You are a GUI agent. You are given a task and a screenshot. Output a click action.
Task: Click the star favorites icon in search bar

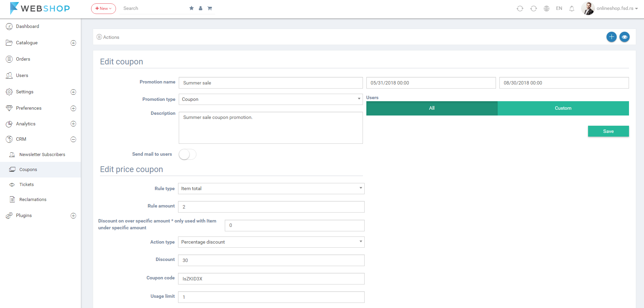click(191, 8)
